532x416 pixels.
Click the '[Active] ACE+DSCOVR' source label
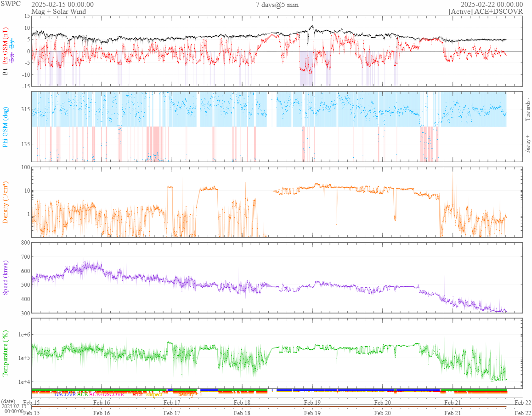pyautogui.click(x=486, y=11)
